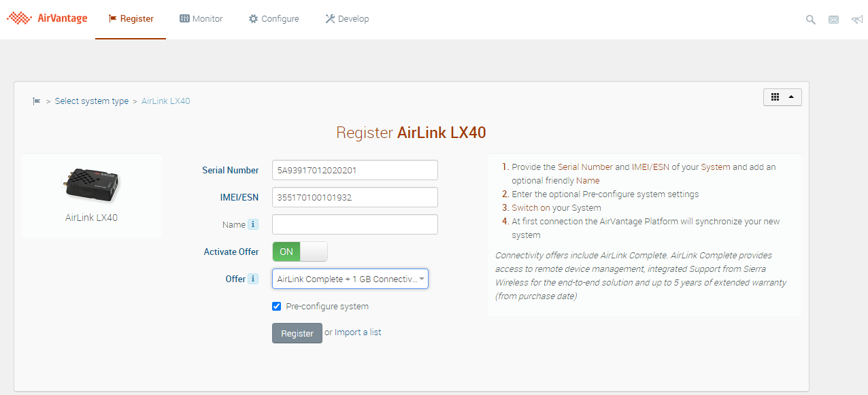Go back to Select system type
Screen dimensions: 868x395
pyautogui.click(x=92, y=101)
